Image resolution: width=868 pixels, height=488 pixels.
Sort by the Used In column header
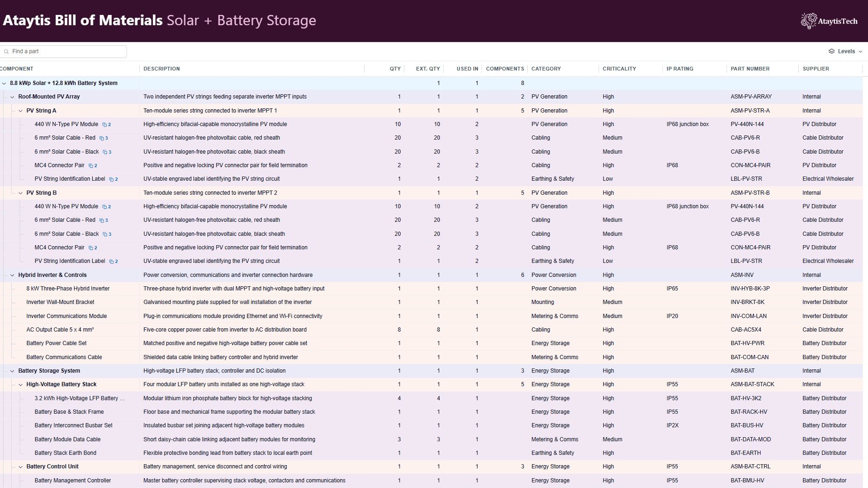[467, 69]
